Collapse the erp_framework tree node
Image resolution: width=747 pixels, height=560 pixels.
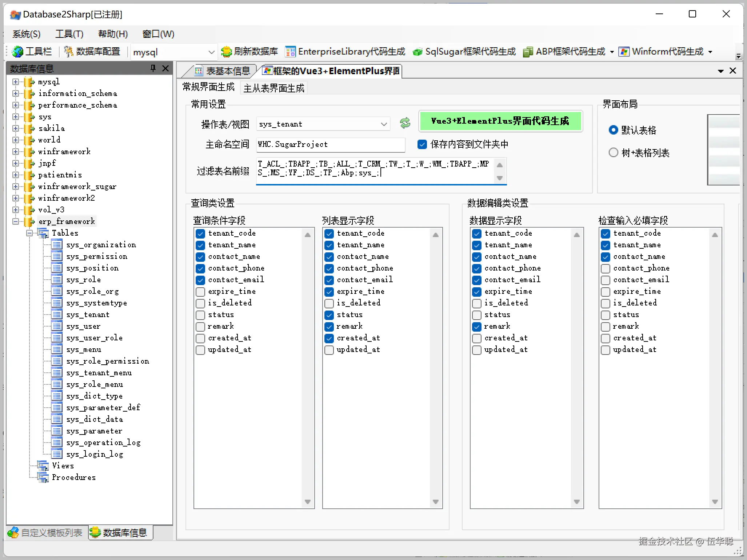(x=16, y=221)
